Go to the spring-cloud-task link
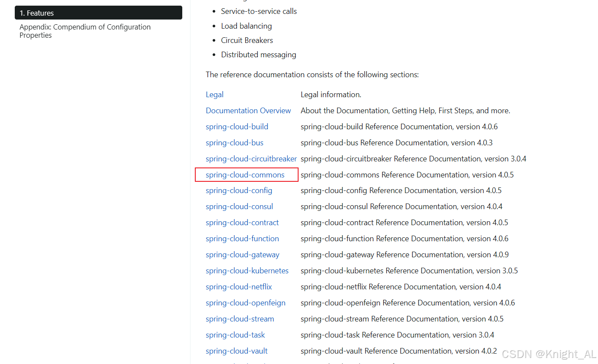598x364 pixels. click(x=235, y=335)
